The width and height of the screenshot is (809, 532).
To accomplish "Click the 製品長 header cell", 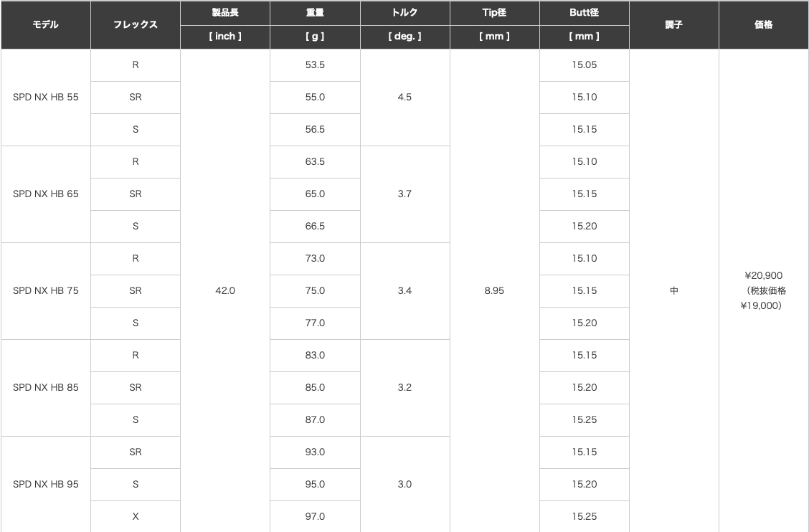I will pos(225,13).
